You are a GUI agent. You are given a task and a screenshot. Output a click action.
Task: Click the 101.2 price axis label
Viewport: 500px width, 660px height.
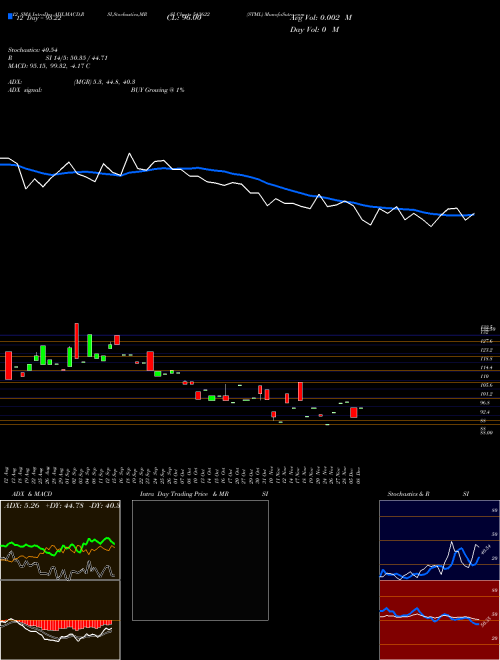click(487, 394)
